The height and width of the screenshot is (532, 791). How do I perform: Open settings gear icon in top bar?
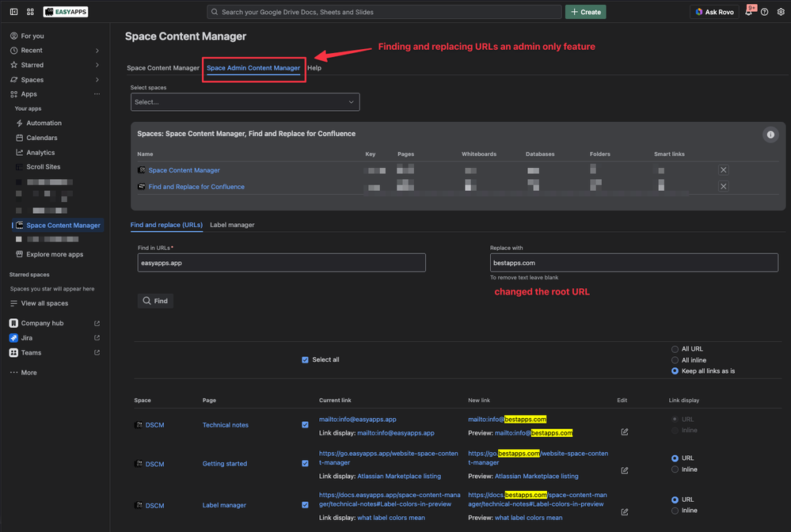(780, 12)
